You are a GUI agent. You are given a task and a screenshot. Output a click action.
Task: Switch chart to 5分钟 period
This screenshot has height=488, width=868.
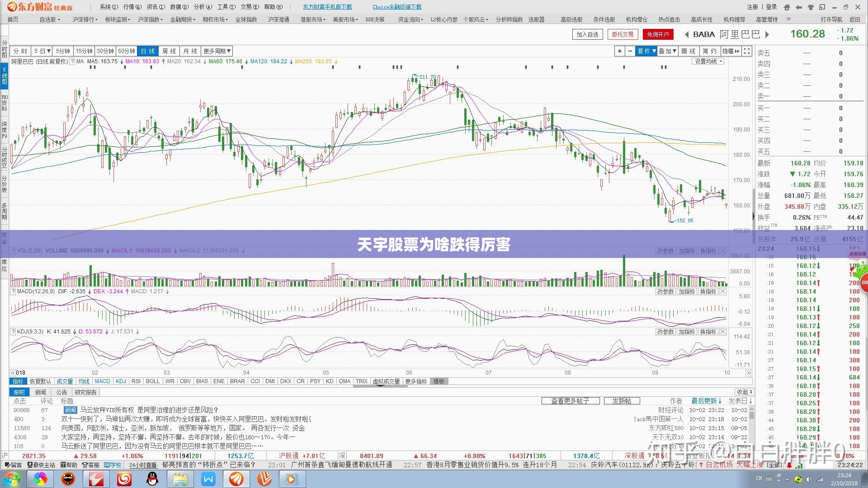tap(63, 51)
